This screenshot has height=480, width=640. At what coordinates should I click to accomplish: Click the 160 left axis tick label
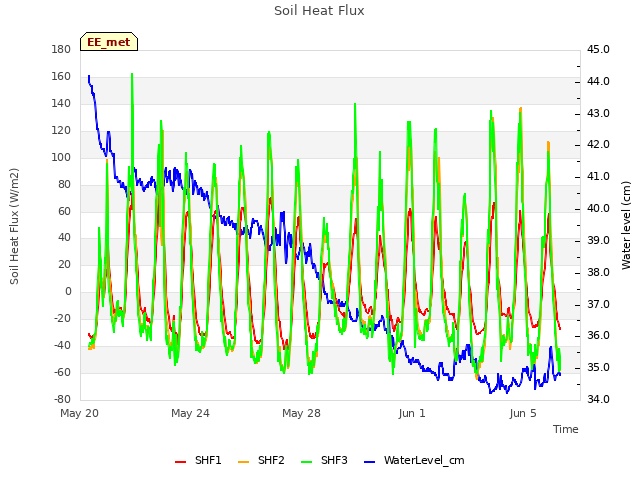click(61, 76)
